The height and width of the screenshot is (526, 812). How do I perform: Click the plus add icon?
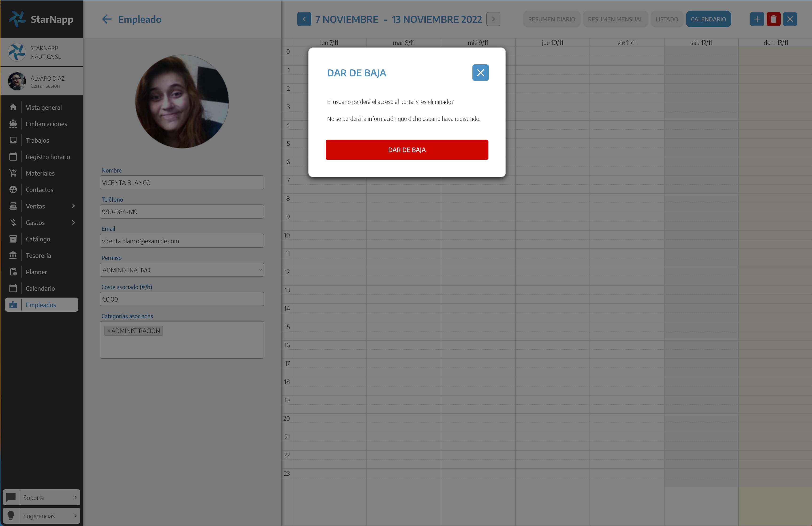click(757, 20)
